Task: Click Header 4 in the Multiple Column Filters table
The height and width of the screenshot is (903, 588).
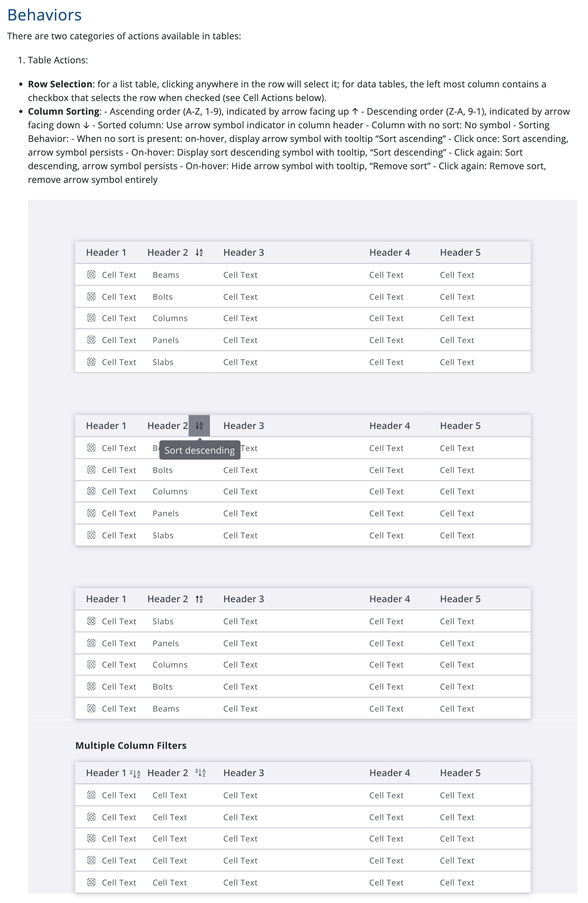Action: pyautogui.click(x=390, y=773)
